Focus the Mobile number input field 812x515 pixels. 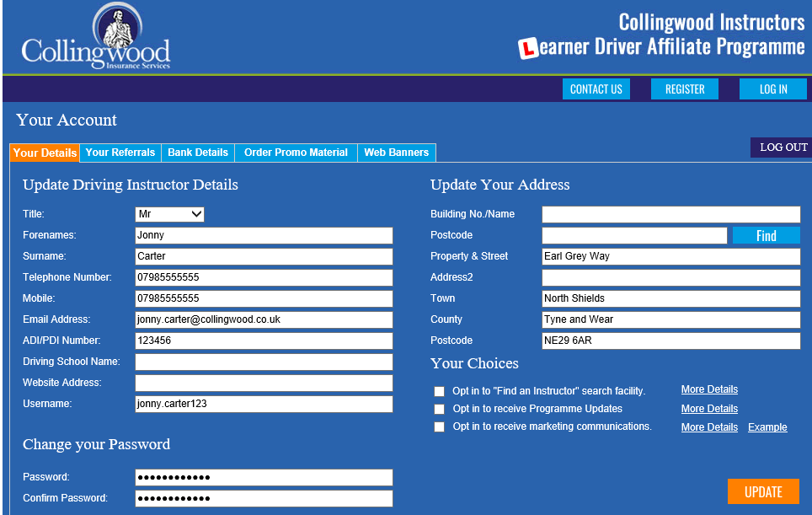click(264, 298)
